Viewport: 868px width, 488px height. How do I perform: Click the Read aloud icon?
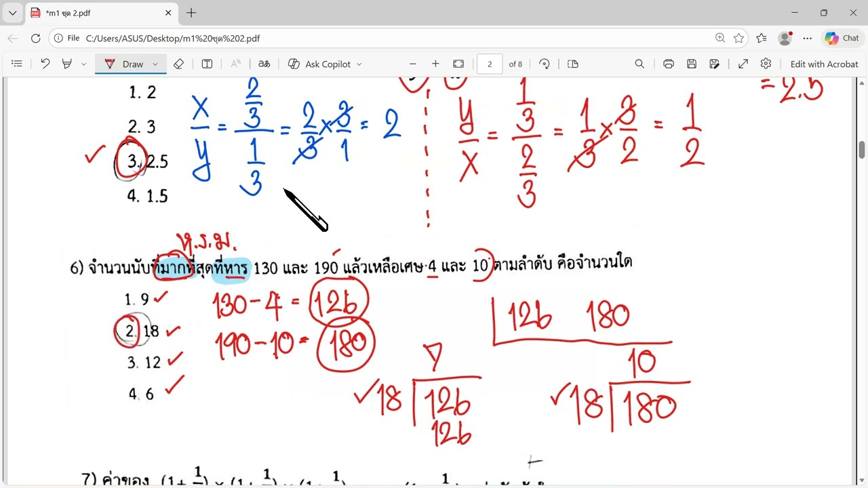pos(235,64)
